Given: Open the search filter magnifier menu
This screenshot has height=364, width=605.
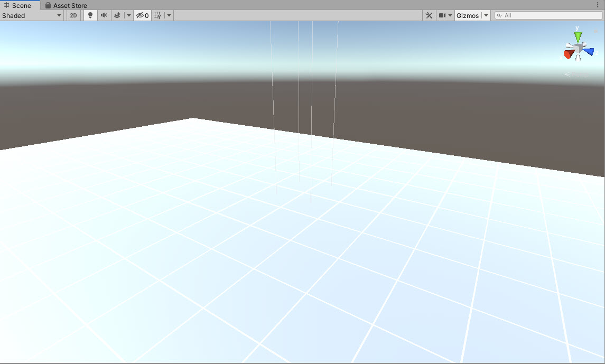Looking at the screenshot, I should click(x=499, y=15).
